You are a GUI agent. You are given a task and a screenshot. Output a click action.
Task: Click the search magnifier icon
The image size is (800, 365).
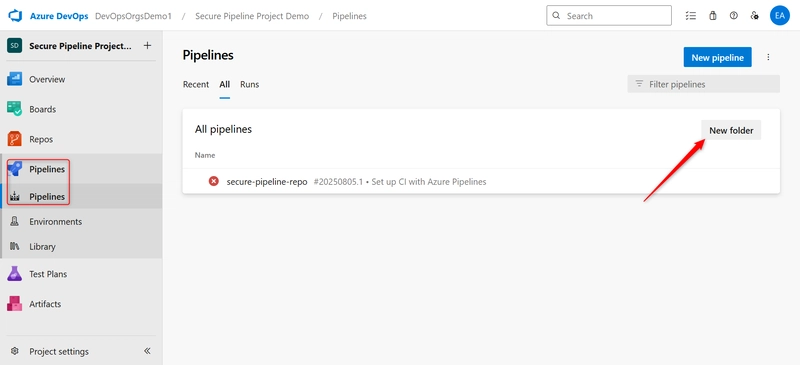pyautogui.click(x=556, y=16)
